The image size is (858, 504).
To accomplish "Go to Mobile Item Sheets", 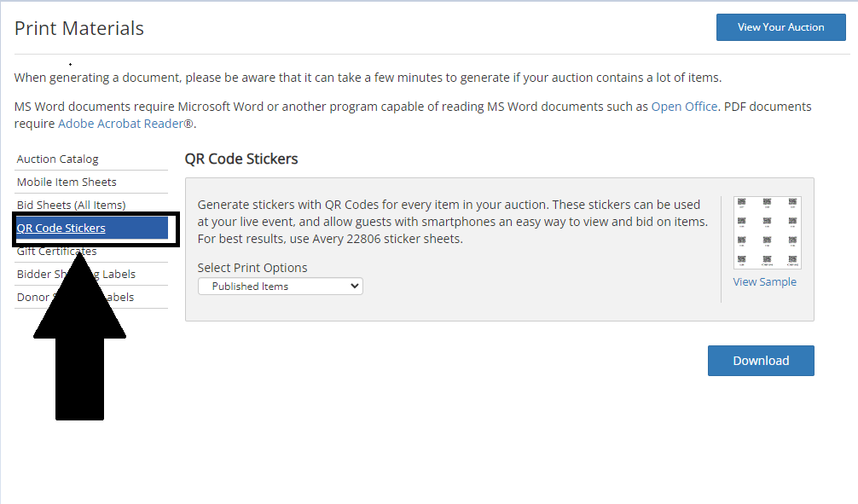I will (67, 182).
